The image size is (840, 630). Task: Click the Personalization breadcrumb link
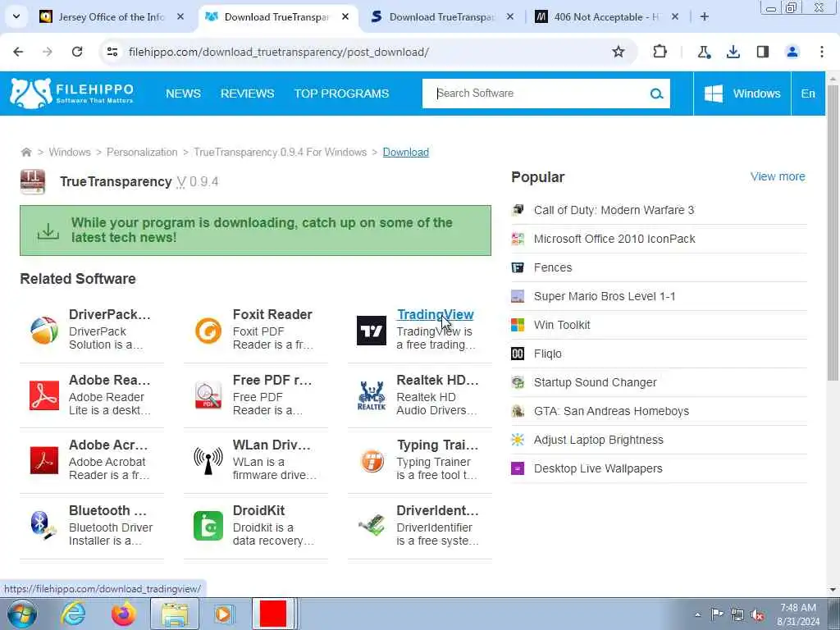pos(142,152)
